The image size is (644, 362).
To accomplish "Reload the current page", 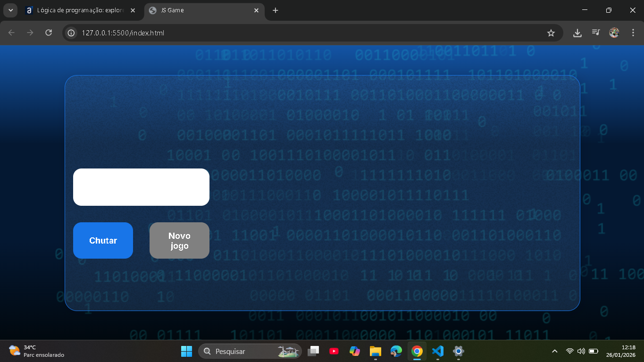I will pyautogui.click(x=49, y=33).
